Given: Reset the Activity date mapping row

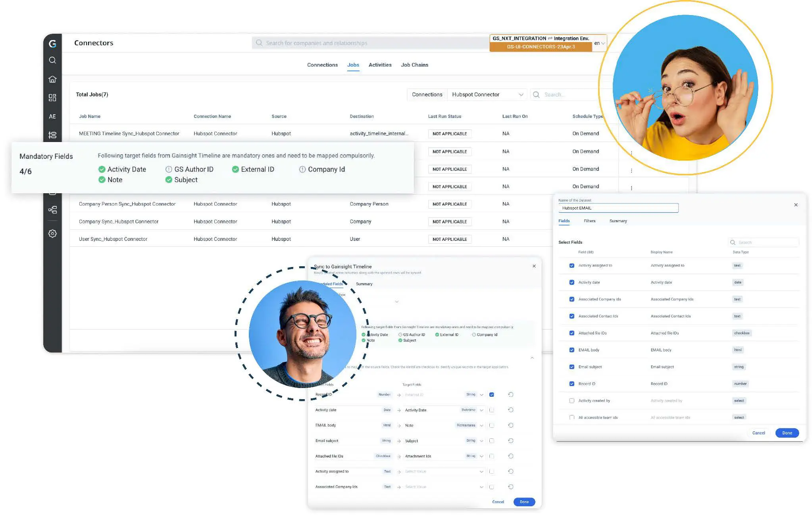Looking at the screenshot, I should 511,410.
